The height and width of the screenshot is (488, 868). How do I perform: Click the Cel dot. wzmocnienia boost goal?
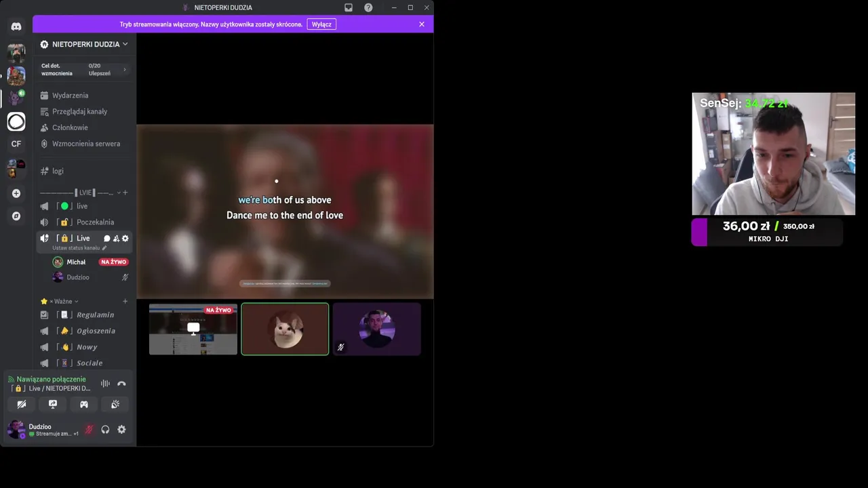[x=84, y=70]
